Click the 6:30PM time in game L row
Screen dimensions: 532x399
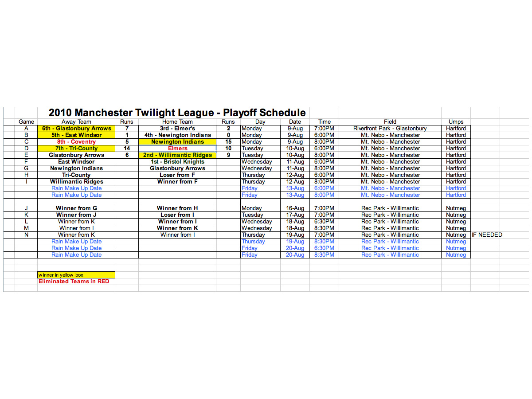pos(325,221)
